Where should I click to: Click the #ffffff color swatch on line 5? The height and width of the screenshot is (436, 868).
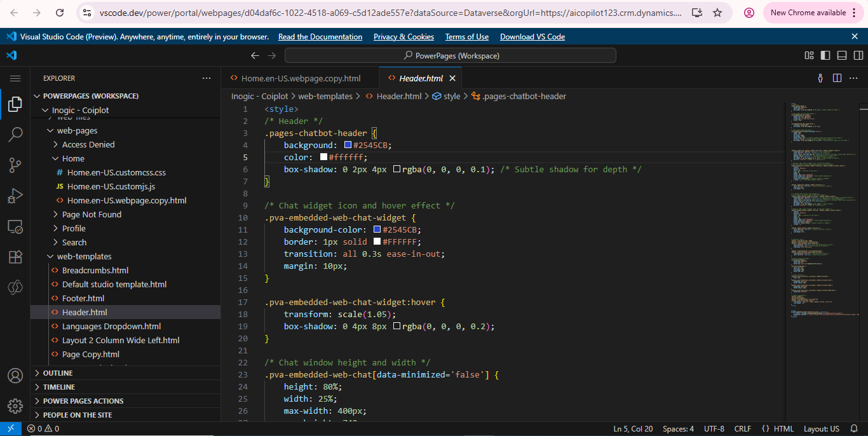tap(323, 157)
